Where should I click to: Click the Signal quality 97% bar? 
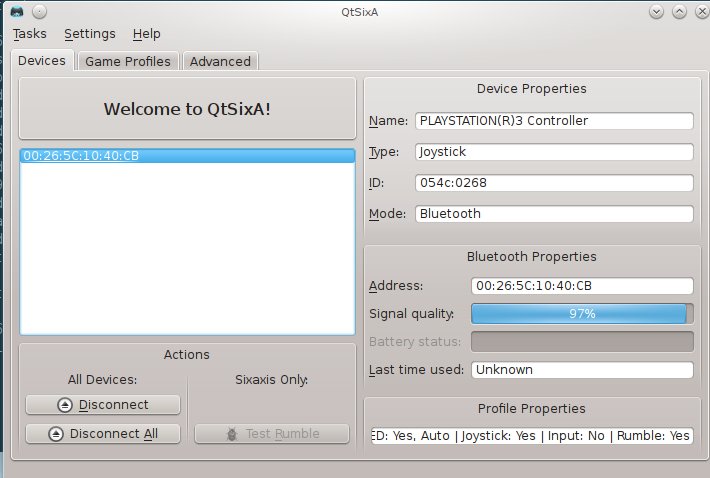click(x=582, y=314)
